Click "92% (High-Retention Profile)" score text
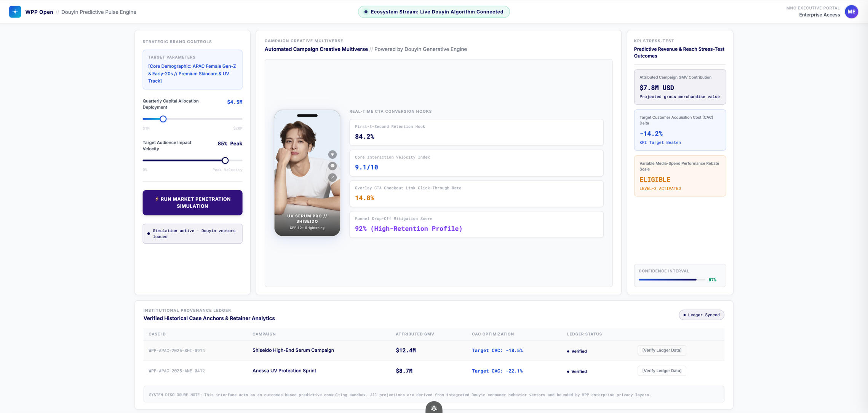This screenshot has width=868, height=413. point(409,228)
